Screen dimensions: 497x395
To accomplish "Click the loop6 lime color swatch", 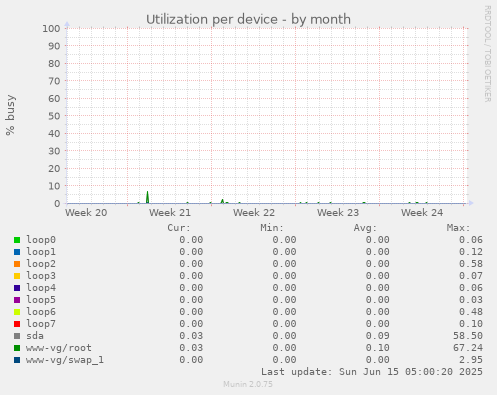I will [x=17, y=312].
